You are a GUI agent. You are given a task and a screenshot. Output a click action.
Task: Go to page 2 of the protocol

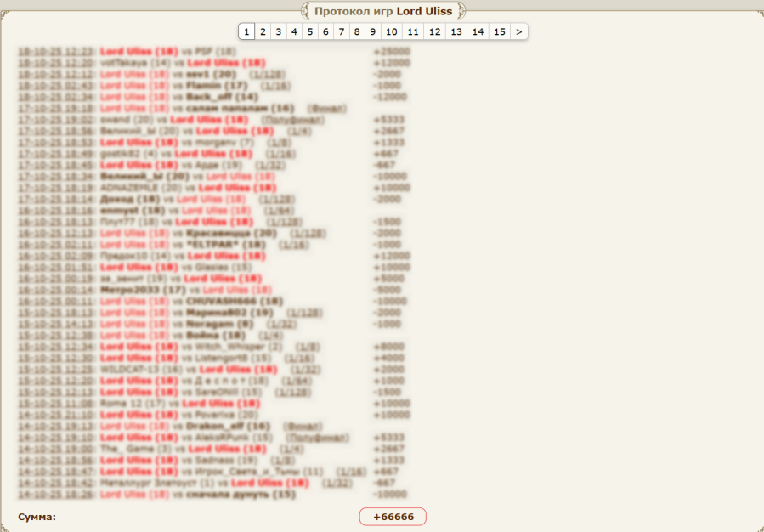click(263, 31)
